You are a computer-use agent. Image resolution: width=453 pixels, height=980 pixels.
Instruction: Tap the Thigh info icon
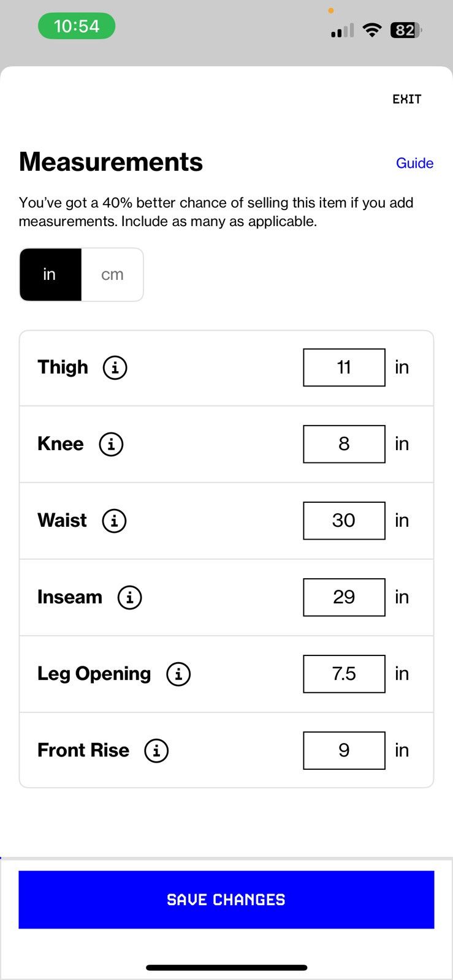pyautogui.click(x=115, y=367)
